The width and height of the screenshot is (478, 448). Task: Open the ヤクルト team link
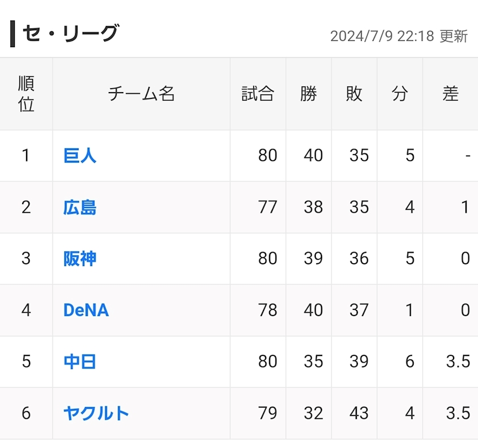point(96,413)
